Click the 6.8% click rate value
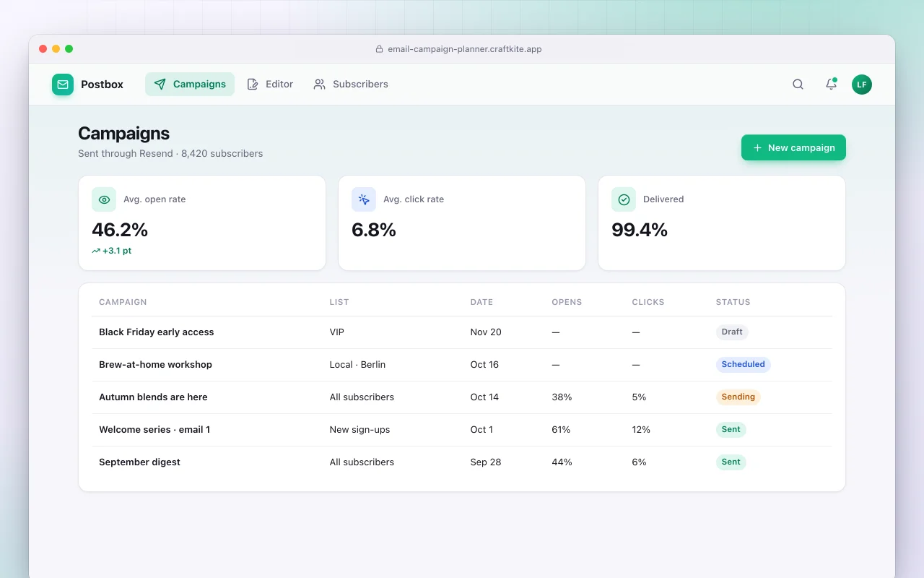 [374, 230]
